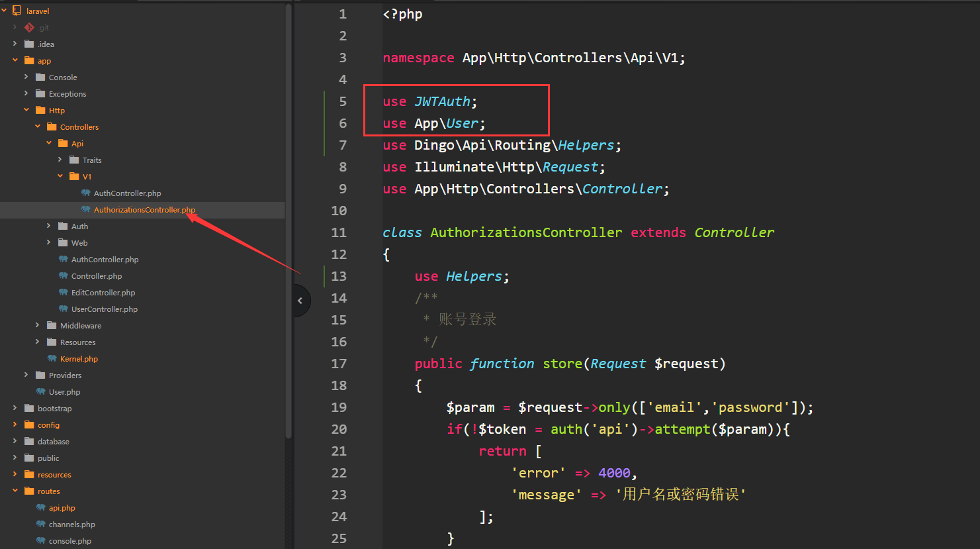Click PHP icon beside User.php
Image resolution: width=980 pixels, height=549 pixels.
pos(40,391)
